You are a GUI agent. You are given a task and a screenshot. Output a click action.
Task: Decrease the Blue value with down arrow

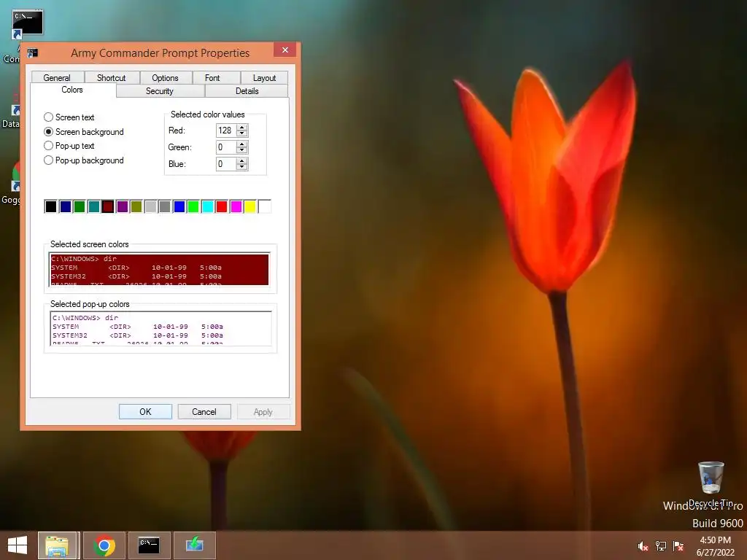coord(242,167)
